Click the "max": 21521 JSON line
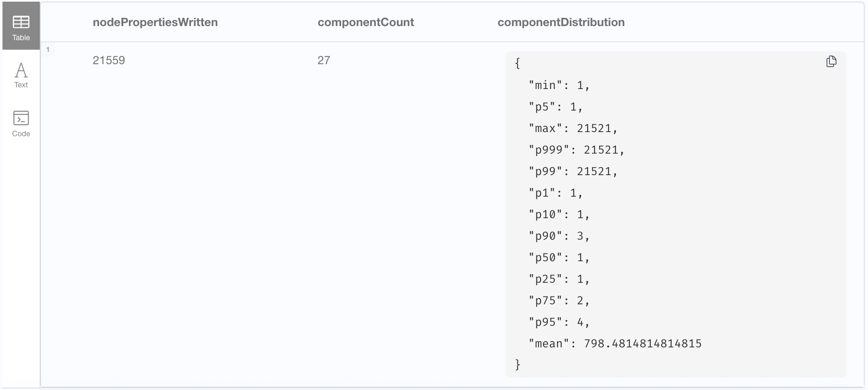The image size is (868, 390). 573,128
